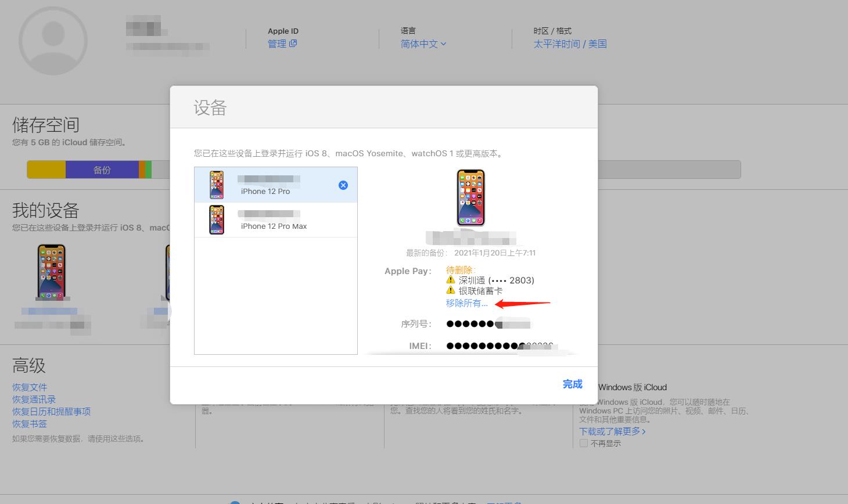Expand the 简体中文 language dropdown
848x504 pixels.
423,44
